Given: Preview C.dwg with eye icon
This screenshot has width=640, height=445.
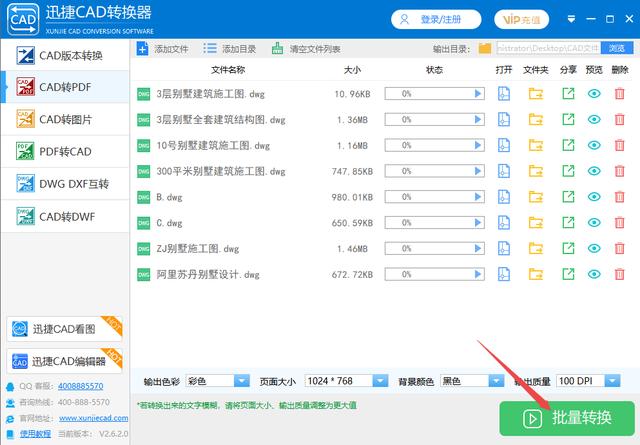Looking at the screenshot, I should click(594, 222).
